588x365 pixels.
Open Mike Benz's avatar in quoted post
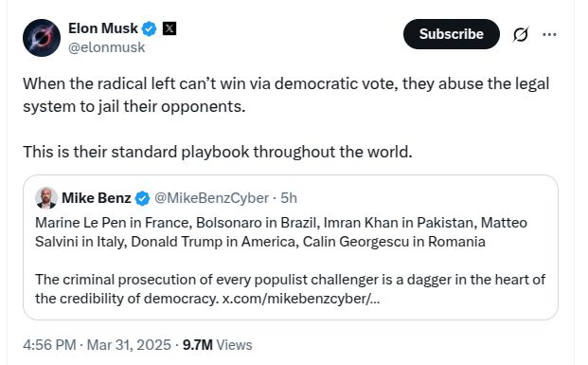click(x=46, y=198)
